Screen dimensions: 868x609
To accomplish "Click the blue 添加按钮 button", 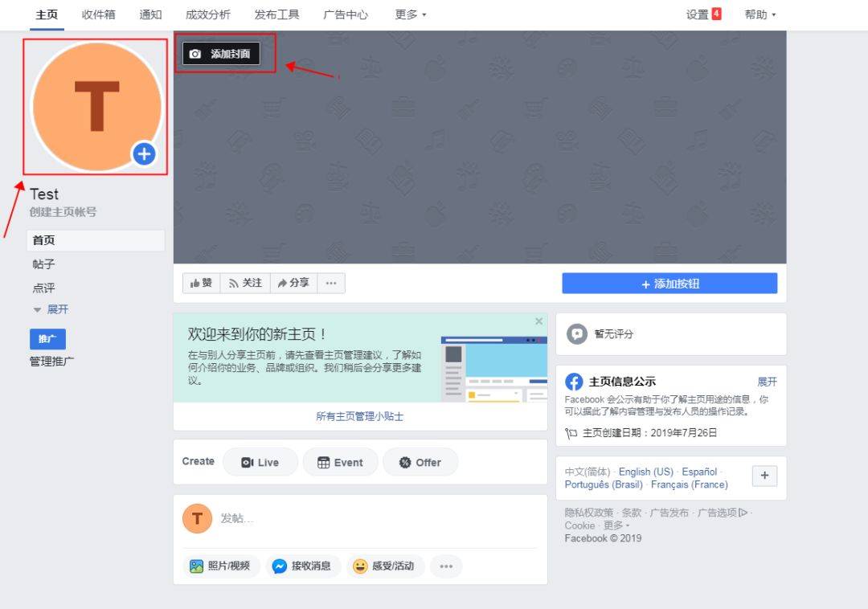I will pyautogui.click(x=669, y=283).
